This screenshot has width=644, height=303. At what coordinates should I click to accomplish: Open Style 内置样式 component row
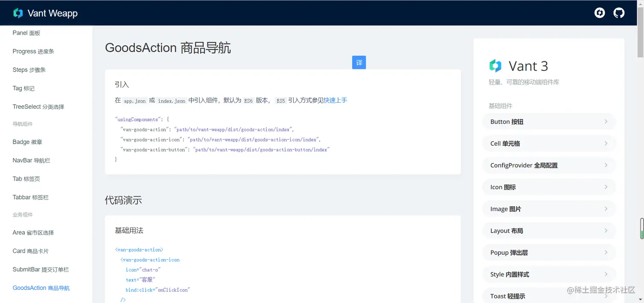pyautogui.click(x=549, y=274)
